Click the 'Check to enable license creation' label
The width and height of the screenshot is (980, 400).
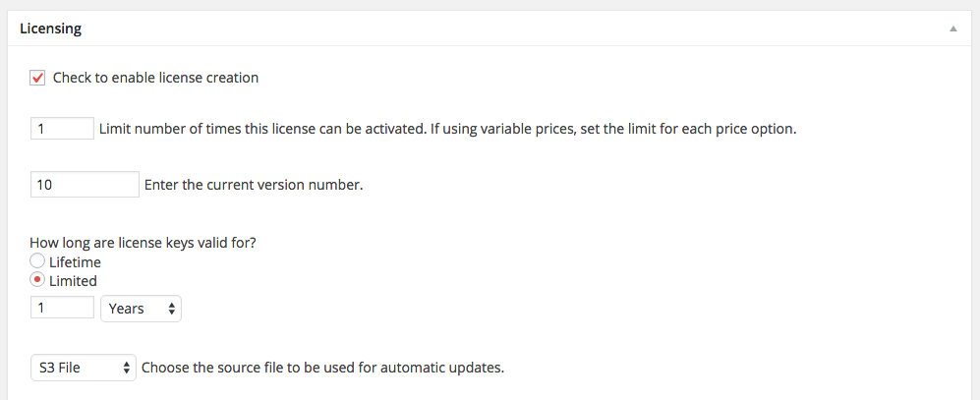click(155, 78)
